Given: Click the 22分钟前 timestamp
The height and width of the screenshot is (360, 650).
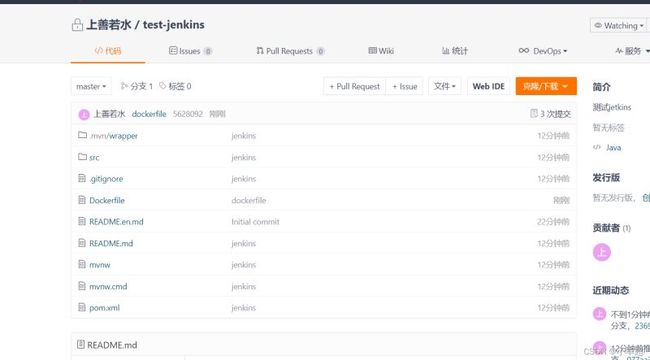Looking at the screenshot, I should click(553, 222).
